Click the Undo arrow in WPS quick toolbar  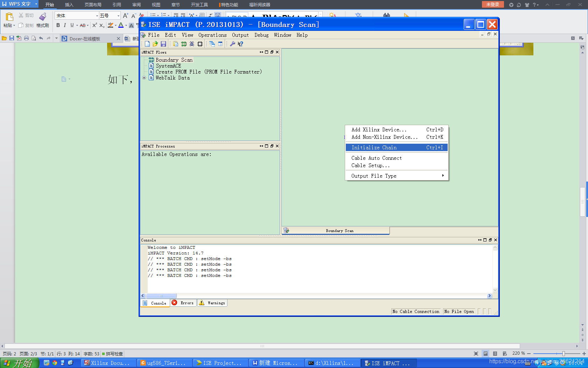41,39
